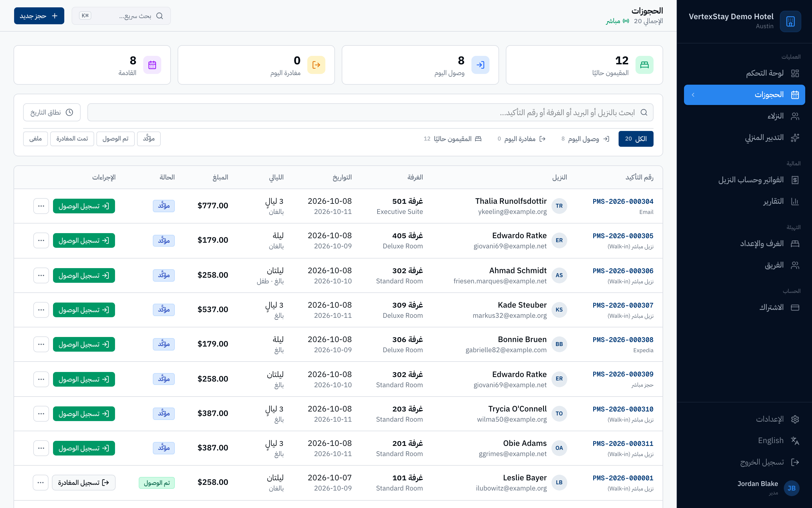The width and height of the screenshot is (812, 508).
Task: Click the rooms bed icon in sidebar
Action: point(795,244)
